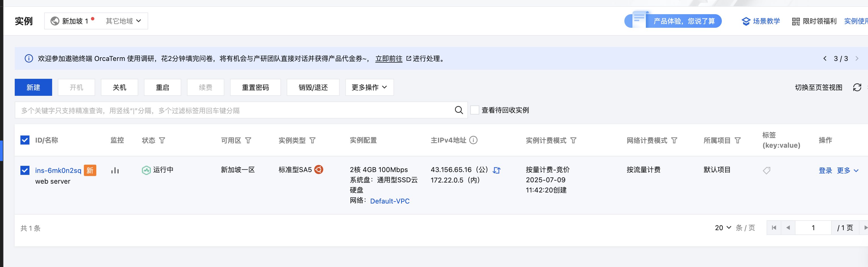868x267 pixels.
Task: Open the 20 条/页 page size dropdown
Action: [723, 228]
